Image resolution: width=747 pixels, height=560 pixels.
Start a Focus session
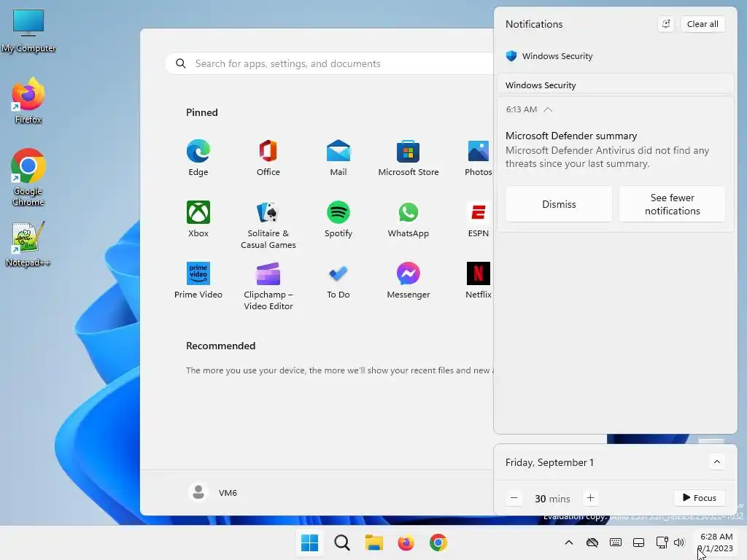click(700, 497)
